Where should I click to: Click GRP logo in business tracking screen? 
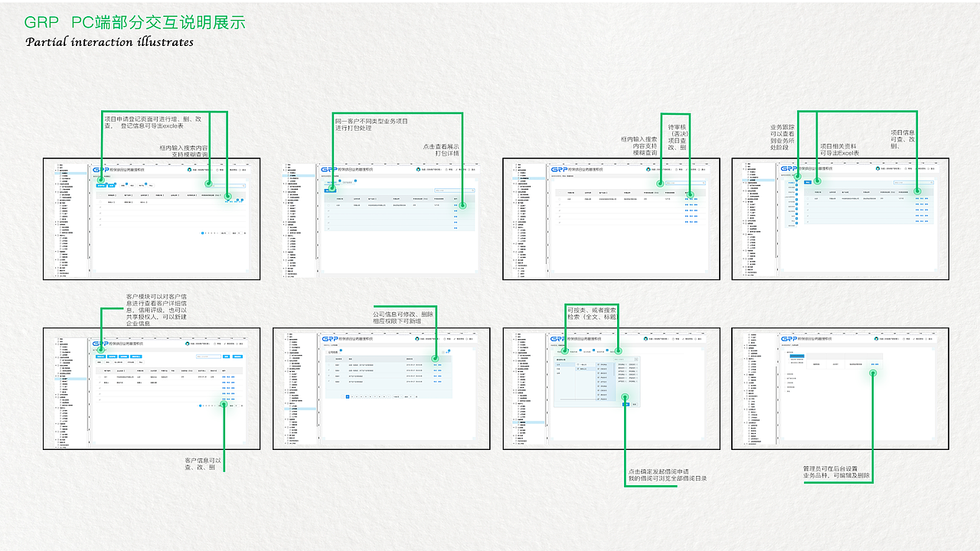pos(789,168)
